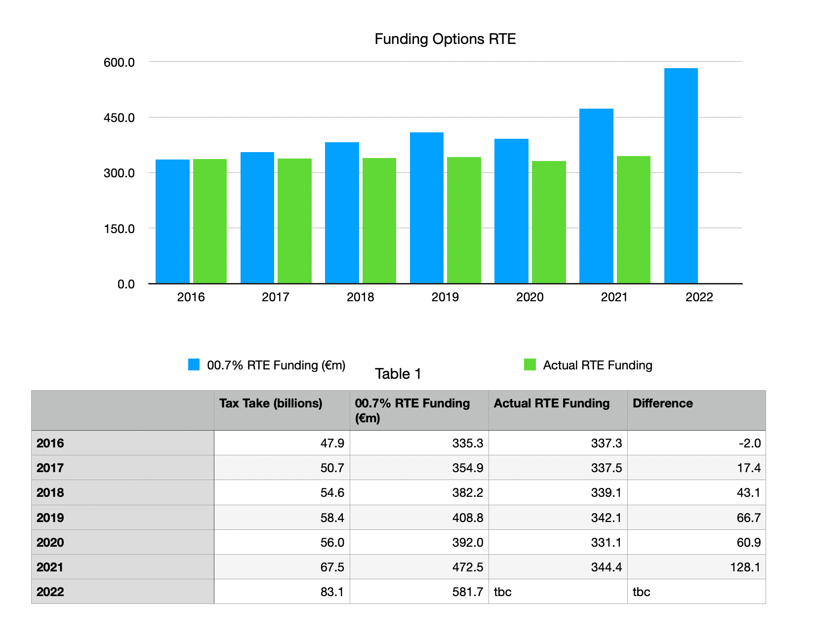
Task: Click the "tbc" cell under Difference
Action: click(696, 592)
